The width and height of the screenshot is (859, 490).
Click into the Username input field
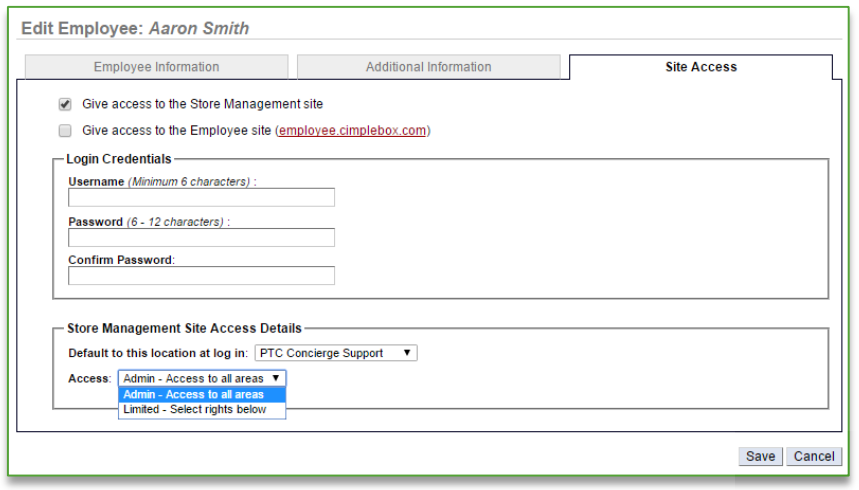pos(201,198)
